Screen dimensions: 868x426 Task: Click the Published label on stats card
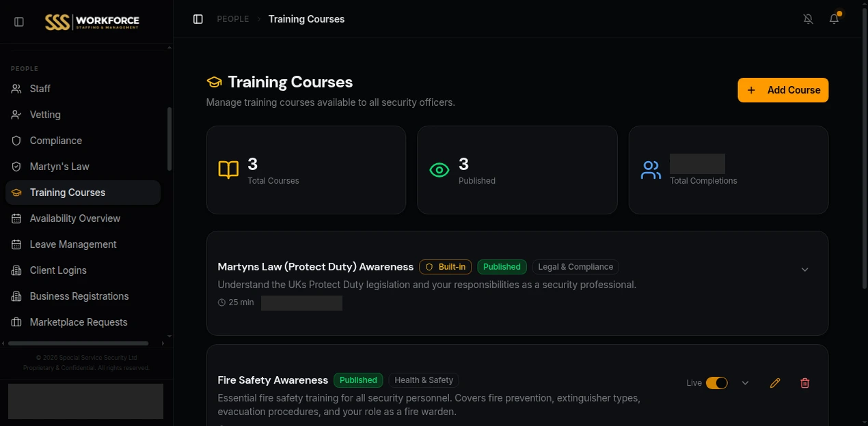477,181
